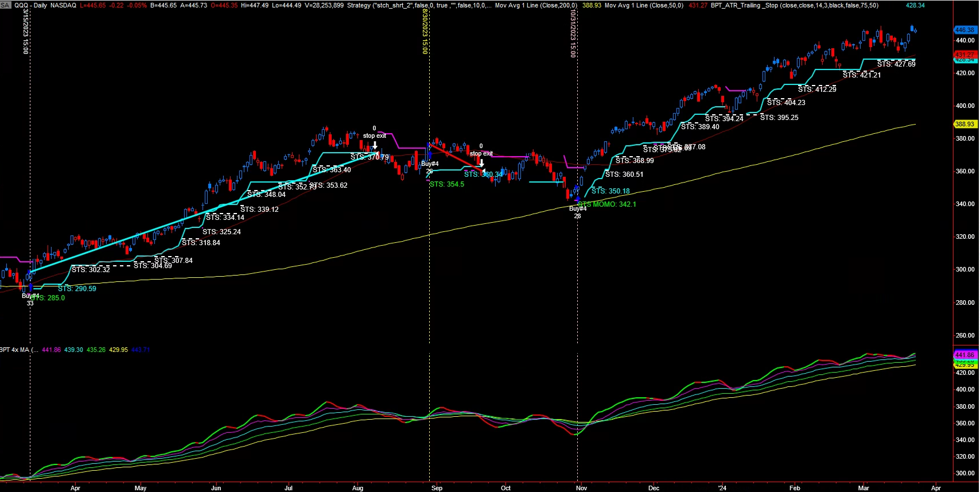Click the Nov label on time axis
Image resolution: width=980 pixels, height=492 pixels.
coord(582,488)
